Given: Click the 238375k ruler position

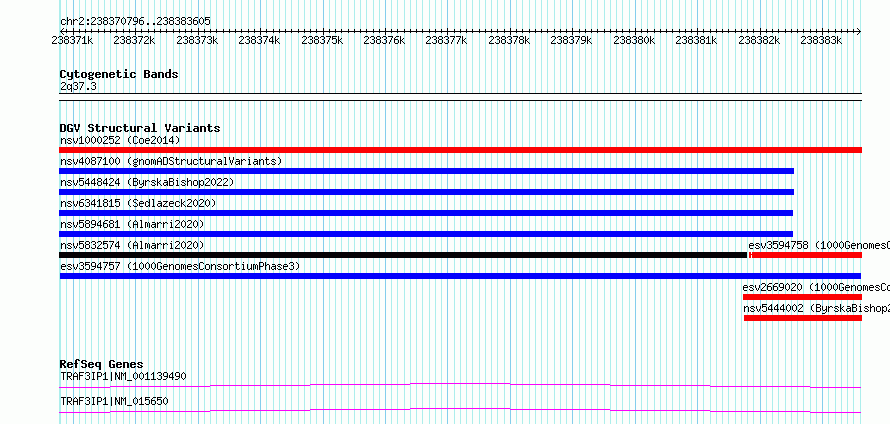Looking at the screenshot, I should click(x=322, y=40).
